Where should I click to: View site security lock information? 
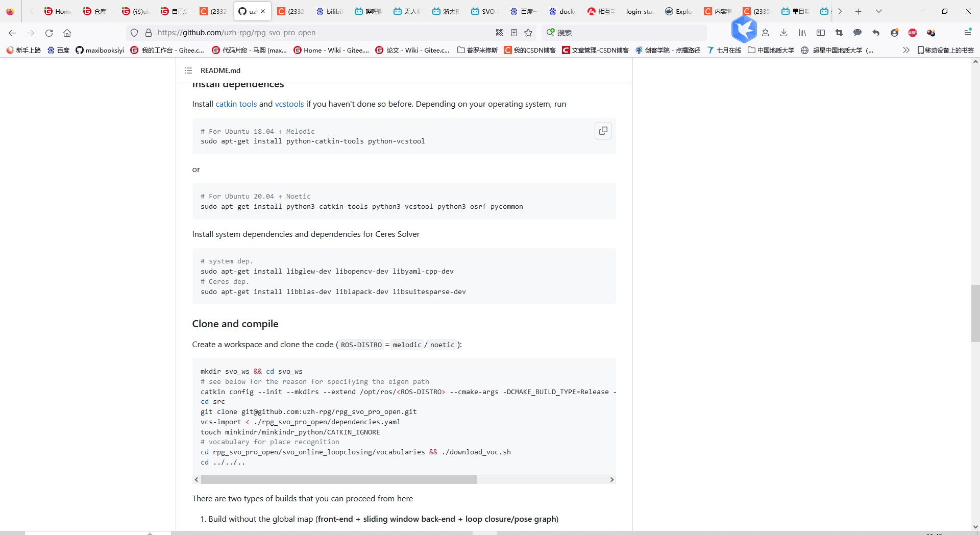[x=149, y=33]
